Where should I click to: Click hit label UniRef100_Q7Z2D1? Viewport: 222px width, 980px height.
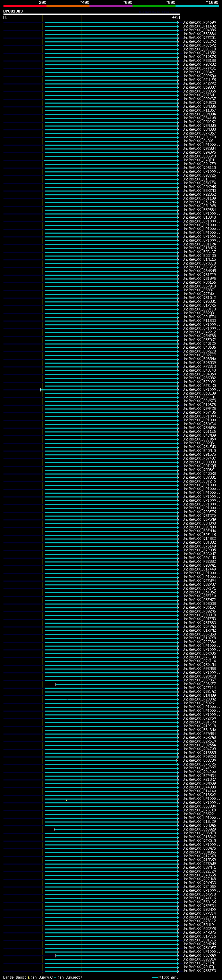pos(199,38)
